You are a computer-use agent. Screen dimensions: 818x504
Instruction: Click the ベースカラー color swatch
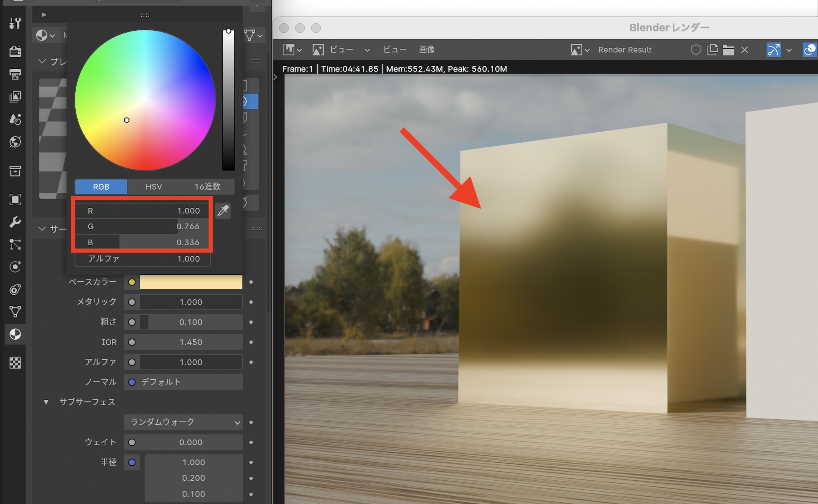click(x=191, y=282)
